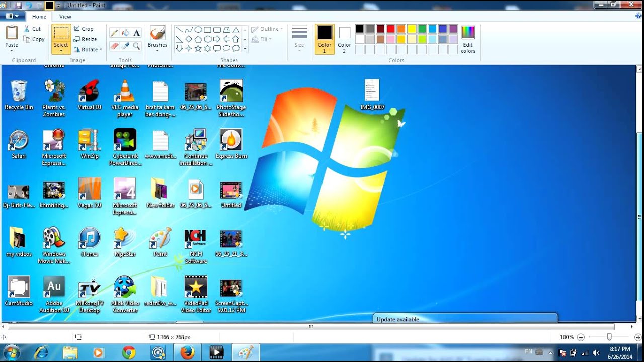Click the zoom out minus button
The height and width of the screenshot is (362, 644).
581,337
